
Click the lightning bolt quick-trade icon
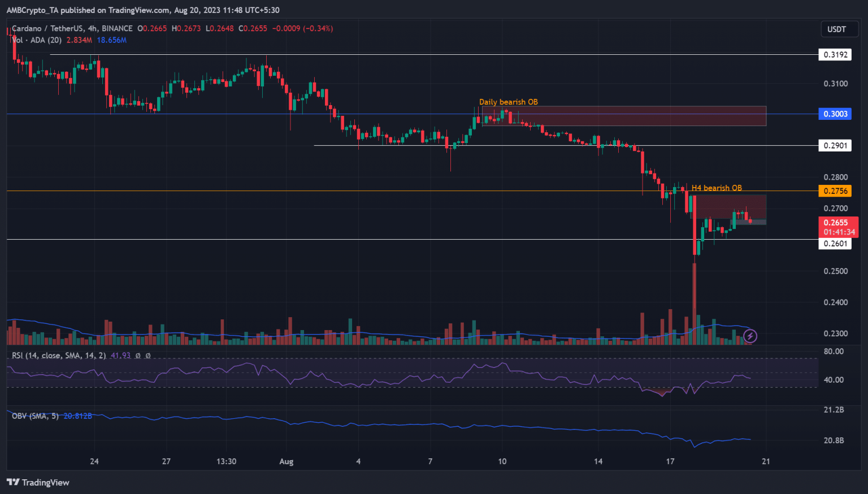pyautogui.click(x=750, y=336)
